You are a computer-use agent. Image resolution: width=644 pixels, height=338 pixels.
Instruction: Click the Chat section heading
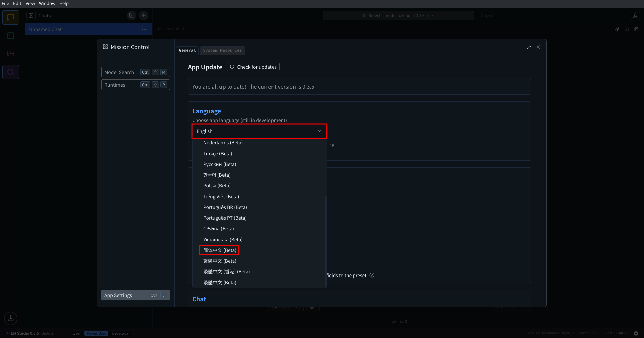pyautogui.click(x=199, y=299)
